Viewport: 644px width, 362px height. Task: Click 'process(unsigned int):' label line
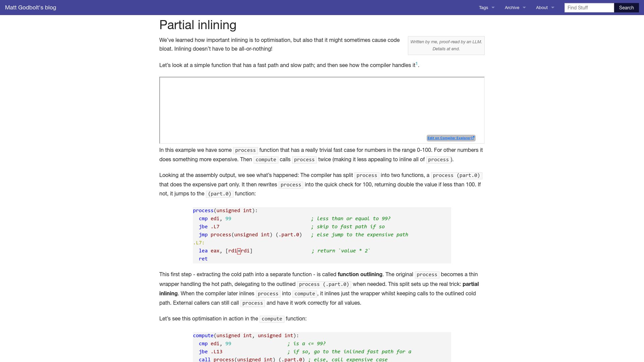[225, 210]
